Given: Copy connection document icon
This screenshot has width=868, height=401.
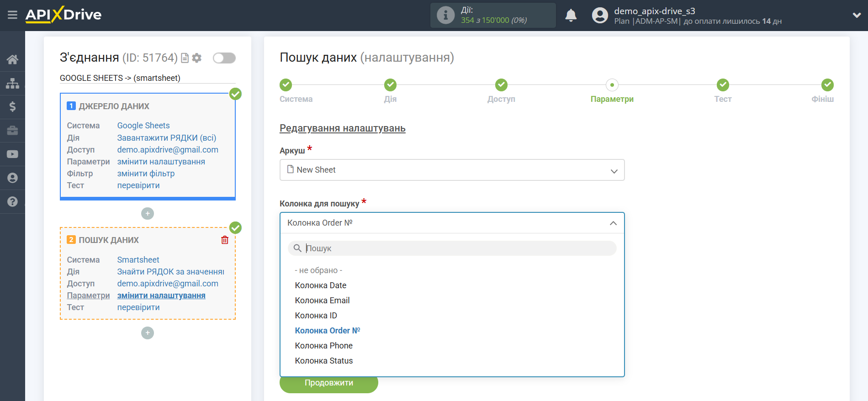Looking at the screenshot, I should (x=185, y=58).
